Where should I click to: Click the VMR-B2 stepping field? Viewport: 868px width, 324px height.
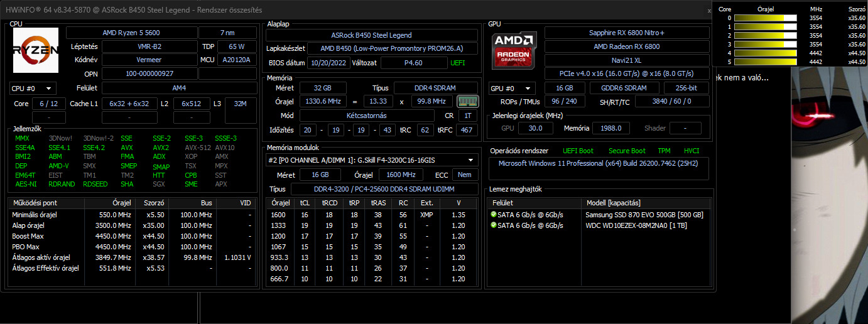pyautogui.click(x=150, y=46)
